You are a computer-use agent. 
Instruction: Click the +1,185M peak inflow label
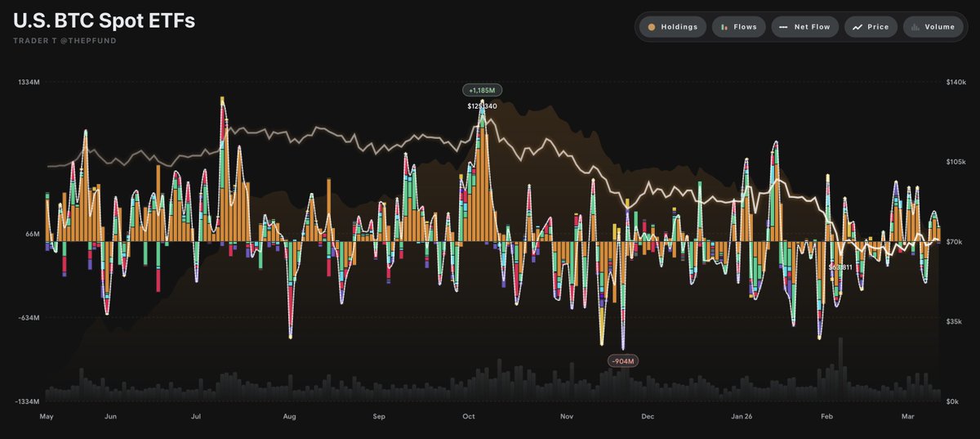click(x=481, y=90)
